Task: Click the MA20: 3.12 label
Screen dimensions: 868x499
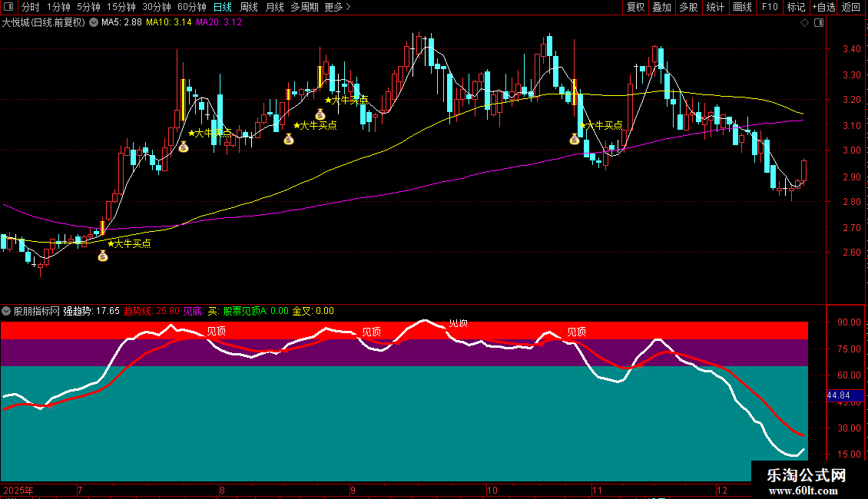Action: 219,22
